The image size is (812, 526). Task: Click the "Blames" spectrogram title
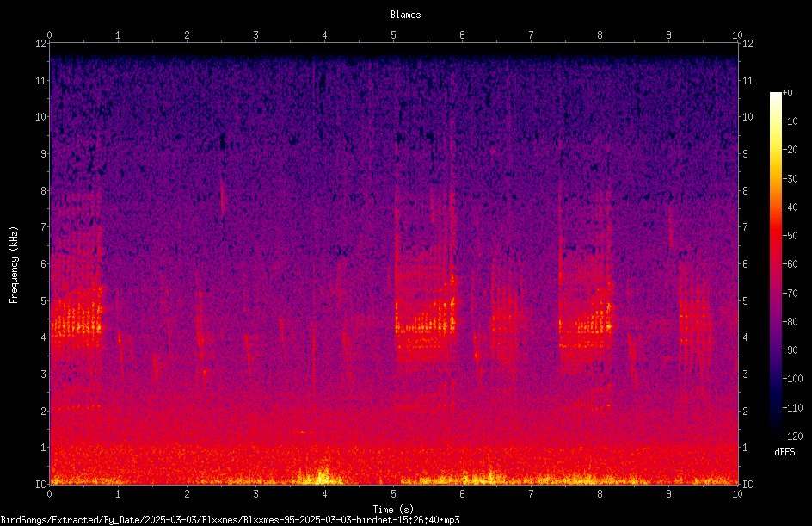click(x=405, y=15)
